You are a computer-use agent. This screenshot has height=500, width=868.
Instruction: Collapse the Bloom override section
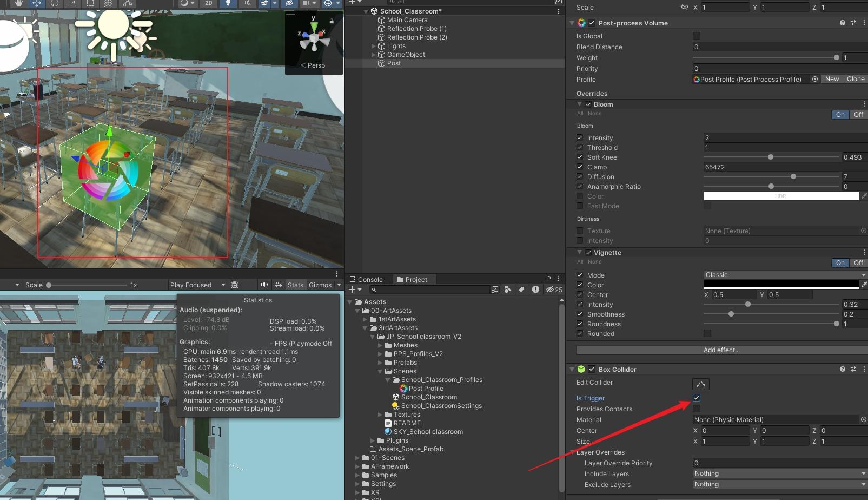579,104
